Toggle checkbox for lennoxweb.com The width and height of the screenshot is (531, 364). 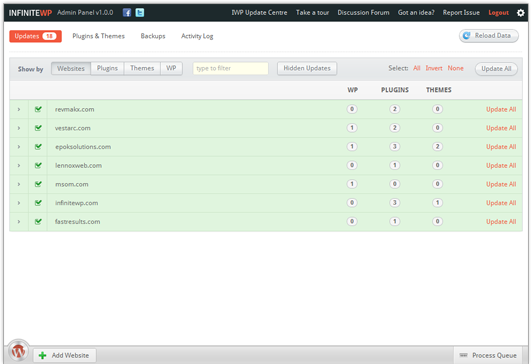[38, 165]
